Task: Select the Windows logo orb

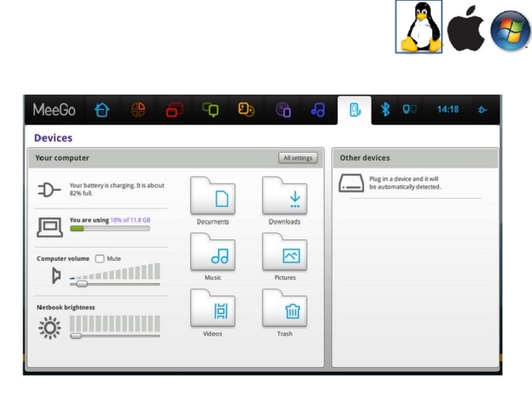Action: [510, 31]
